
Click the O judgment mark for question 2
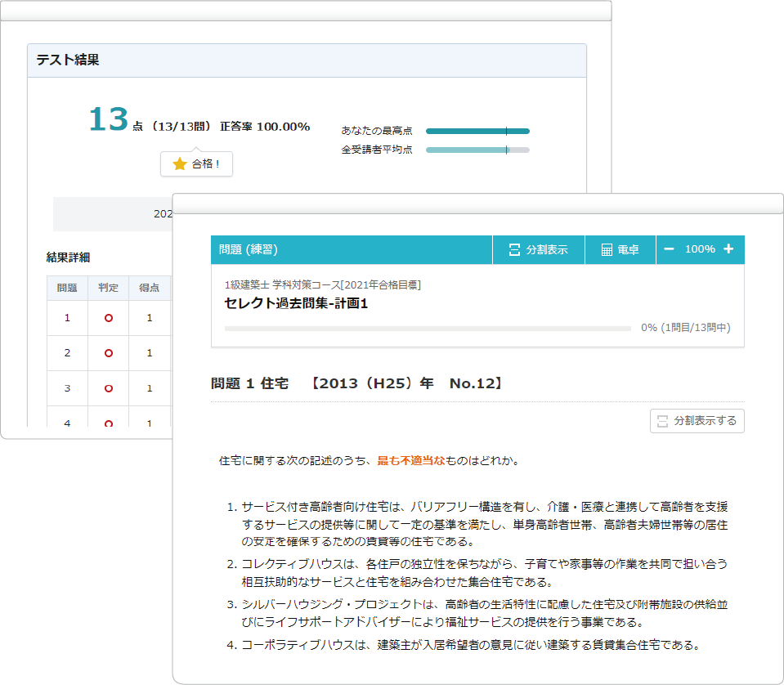107,352
